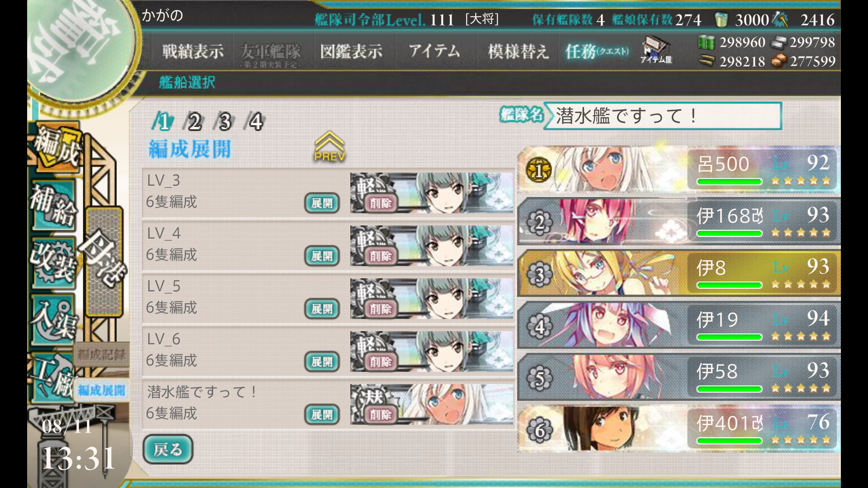Image resolution: width=868 pixels, height=488 pixels.
Task: Expand the 潜水艦ですって！ preset with 展開
Action: pyautogui.click(x=321, y=414)
